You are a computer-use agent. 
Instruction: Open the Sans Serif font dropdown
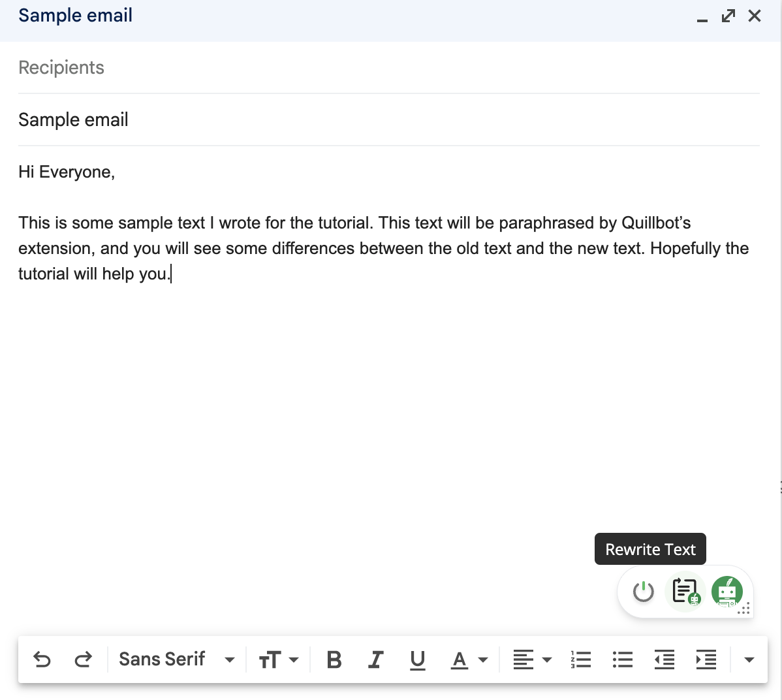[x=175, y=660]
